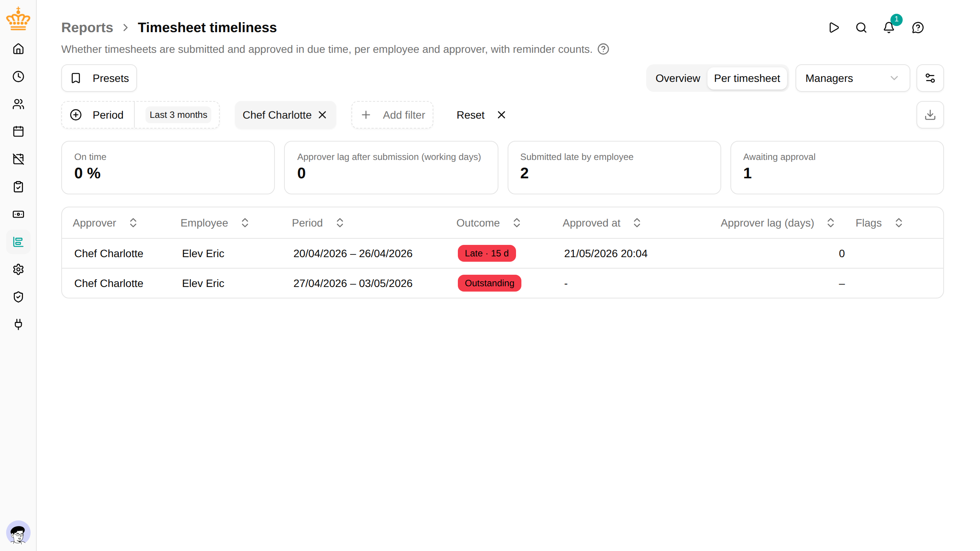Viewport: 980px width, 551px height.
Task: Click the Outstanding badge
Action: click(489, 283)
